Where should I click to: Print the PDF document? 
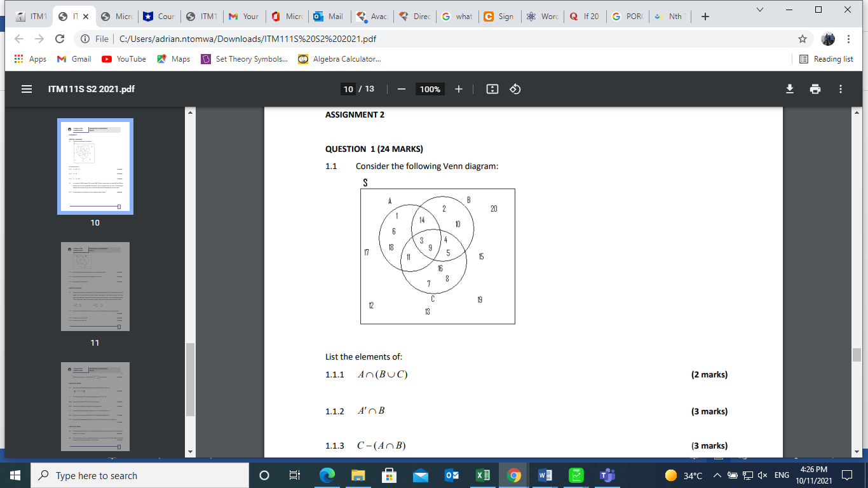pos(815,89)
